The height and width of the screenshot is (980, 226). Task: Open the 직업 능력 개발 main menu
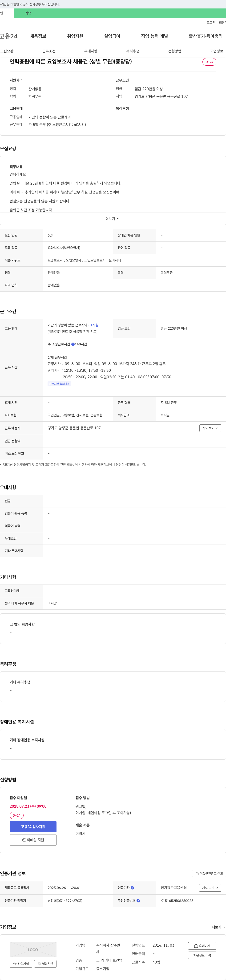point(154,36)
